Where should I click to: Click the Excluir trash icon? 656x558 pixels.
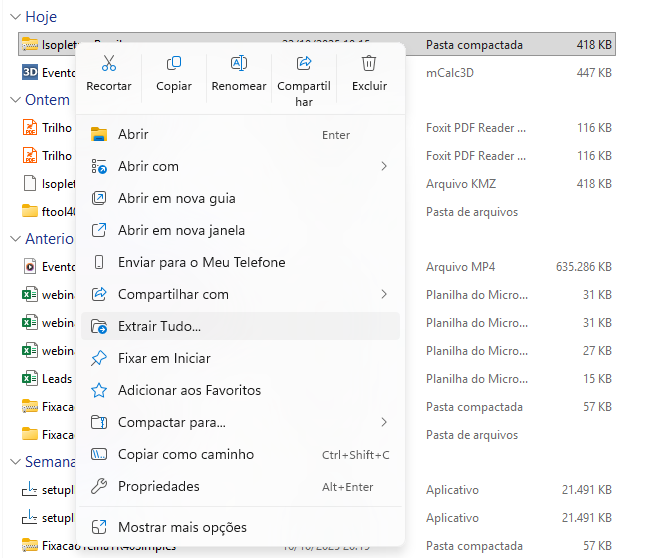point(369,64)
